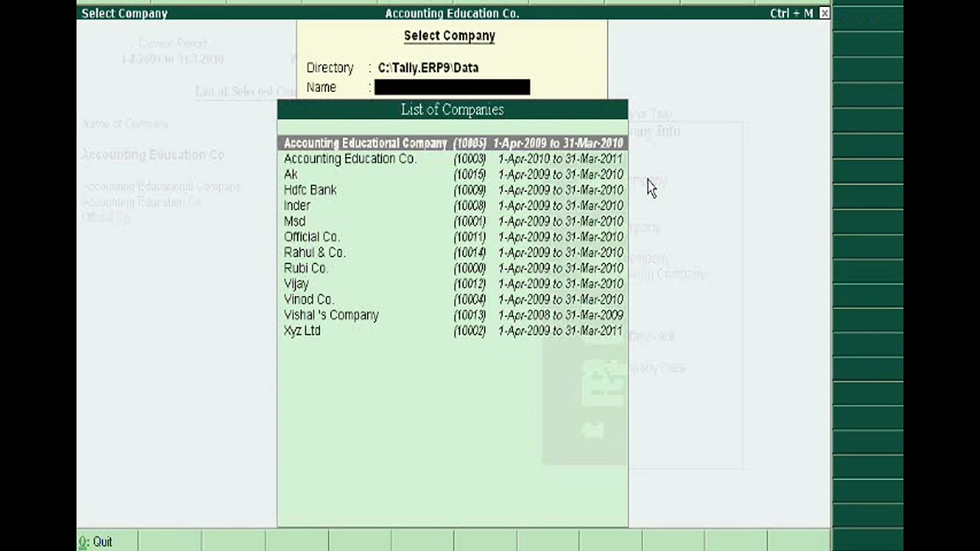Pick the Vijay company entry
Image resolution: width=980 pixels, height=551 pixels.
pos(452,284)
